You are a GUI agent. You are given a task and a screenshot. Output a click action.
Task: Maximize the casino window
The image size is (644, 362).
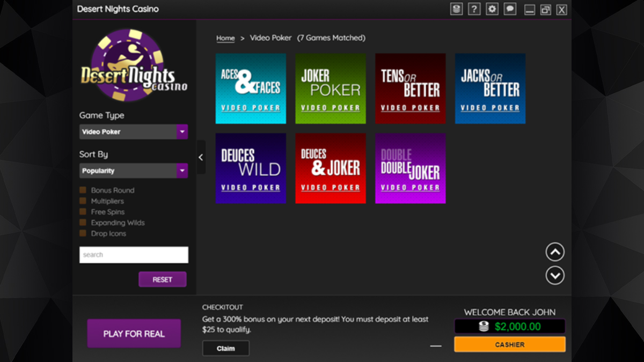[546, 10]
